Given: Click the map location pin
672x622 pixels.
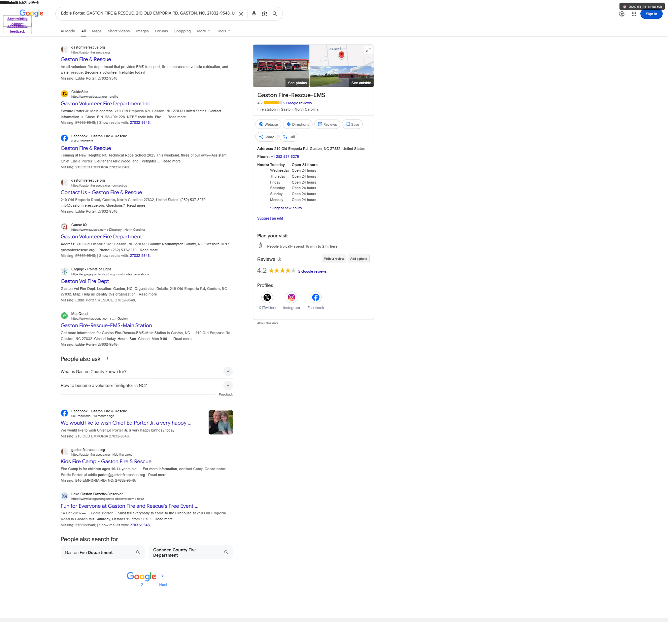Looking at the screenshot, I should point(342,55).
